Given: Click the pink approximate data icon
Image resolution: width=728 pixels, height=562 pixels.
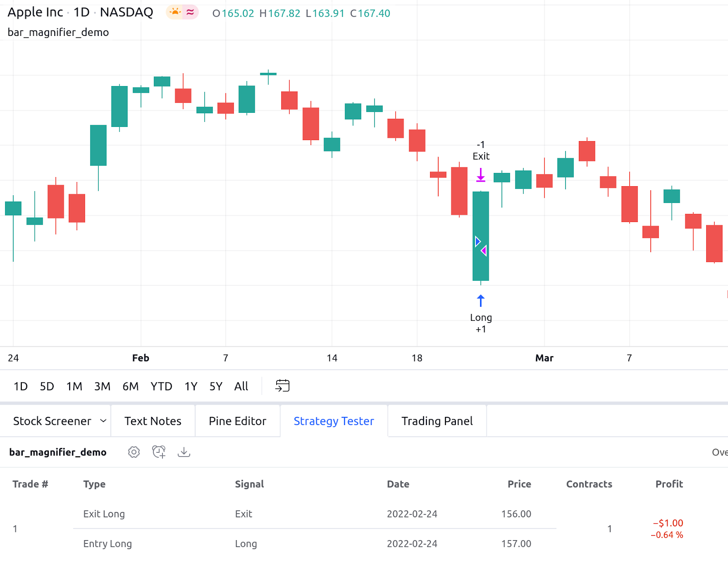Looking at the screenshot, I should (x=191, y=12).
